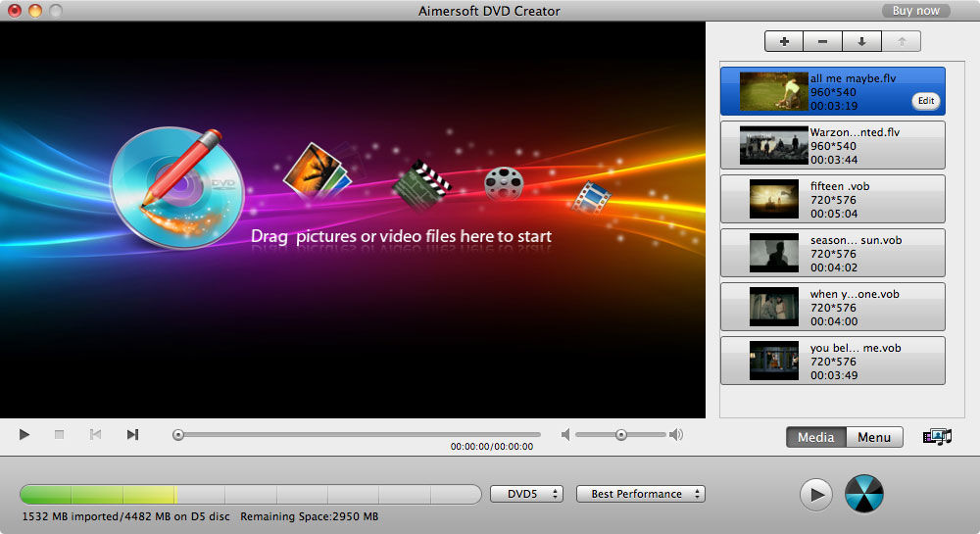Viewport: 980px width, 534px height.
Task: Click the duration 00:05:04 of fifteen .vob
Action: coord(834,214)
